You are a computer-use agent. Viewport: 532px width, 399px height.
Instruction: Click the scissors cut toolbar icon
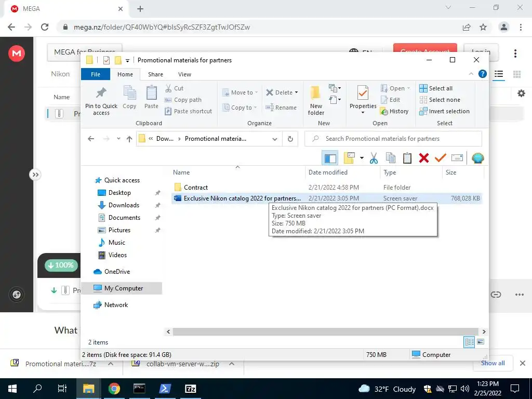(374, 158)
